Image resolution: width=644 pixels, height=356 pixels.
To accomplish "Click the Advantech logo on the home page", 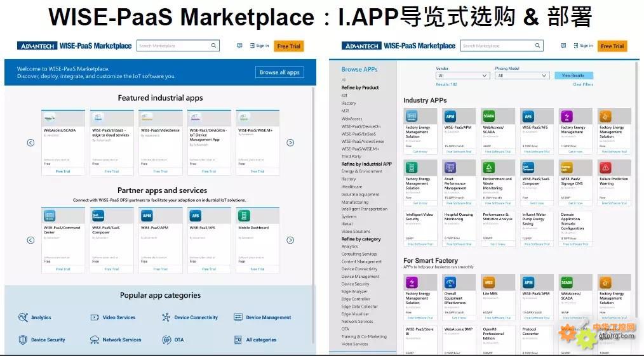I will (x=37, y=46).
